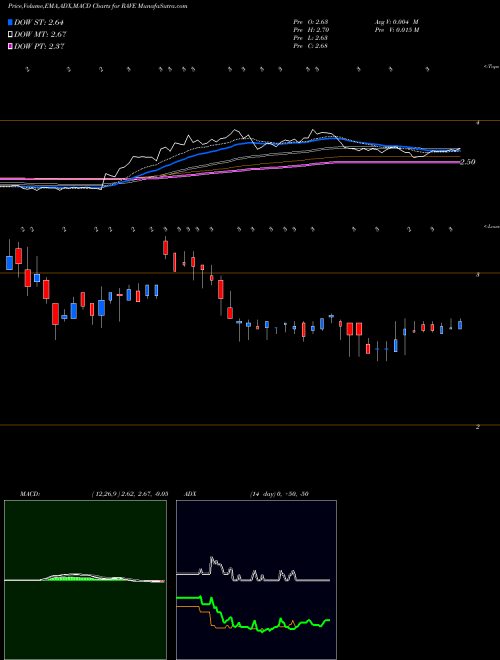Image resolution: width=500 pixels, height=660 pixels.
Task: Click the 'Pre O: 2.63' open value
Action: [x=311, y=21]
